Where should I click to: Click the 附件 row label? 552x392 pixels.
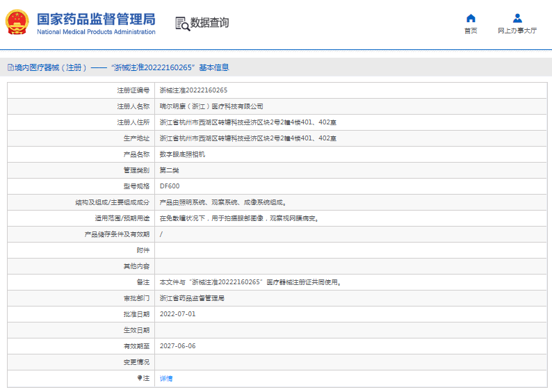(143, 250)
